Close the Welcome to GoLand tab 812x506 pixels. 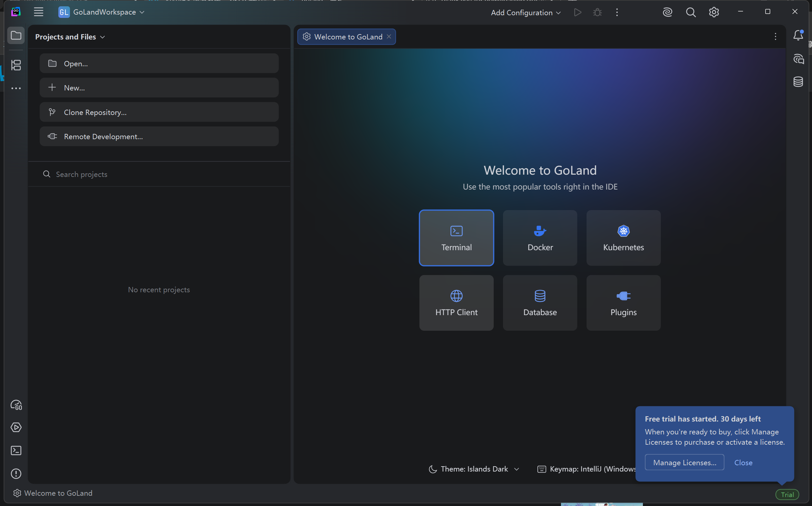(x=389, y=36)
